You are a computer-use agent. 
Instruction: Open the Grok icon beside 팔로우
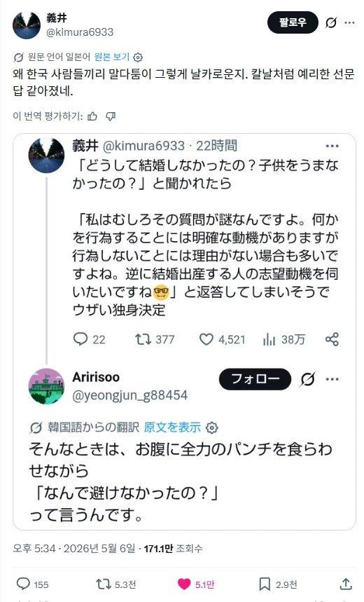click(331, 22)
